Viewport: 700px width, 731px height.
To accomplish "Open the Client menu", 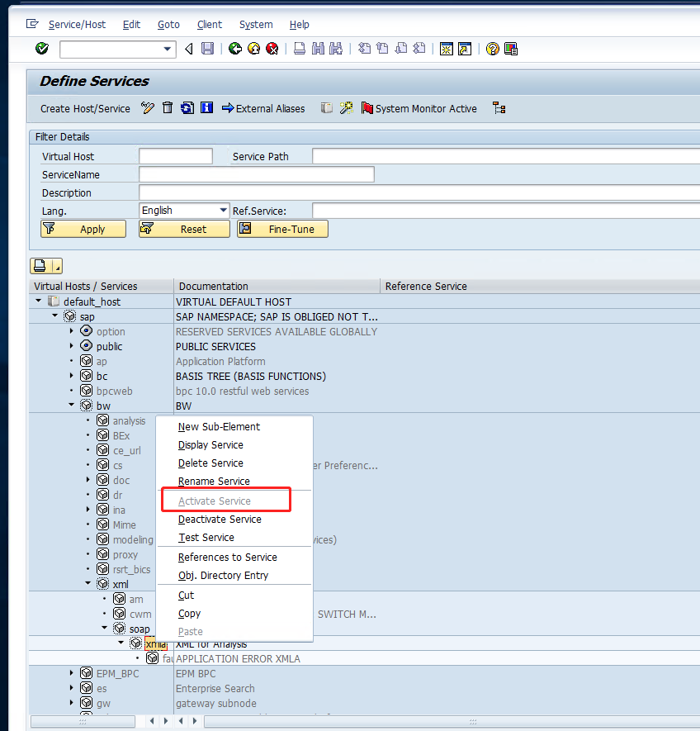I will tap(210, 24).
